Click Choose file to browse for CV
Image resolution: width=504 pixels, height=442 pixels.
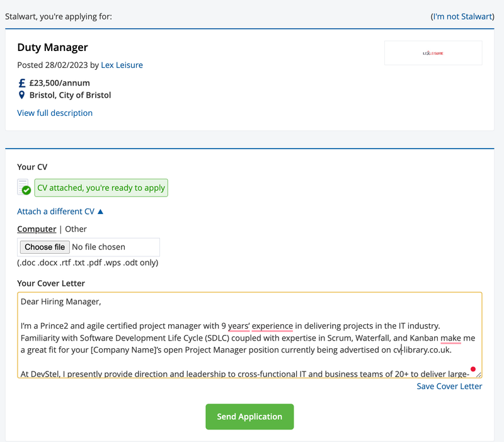tap(44, 247)
